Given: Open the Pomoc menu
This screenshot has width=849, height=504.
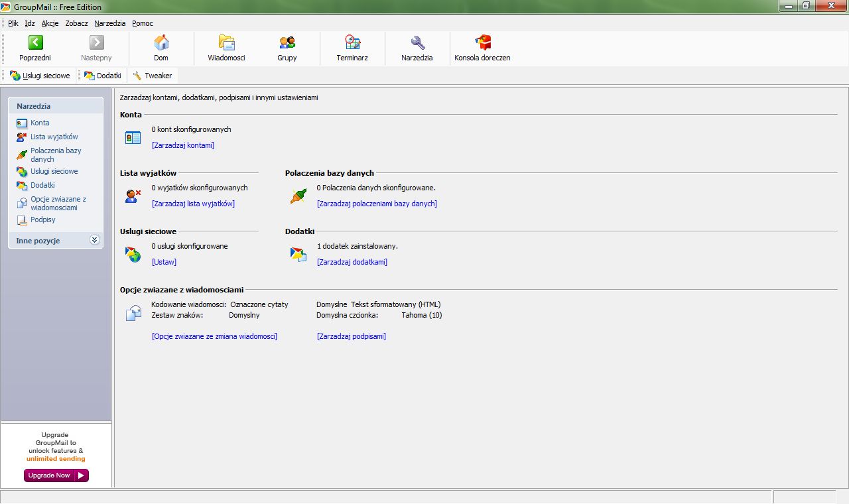Looking at the screenshot, I should coord(143,23).
